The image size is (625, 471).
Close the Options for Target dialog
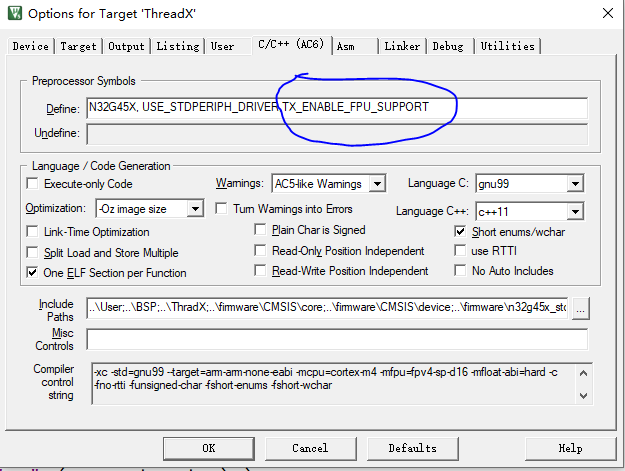(x=607, y=13)
